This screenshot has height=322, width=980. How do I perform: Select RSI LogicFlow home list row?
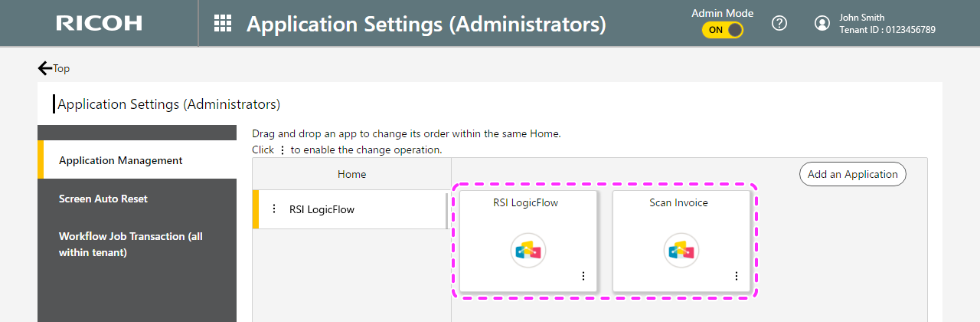pos(348,209)
